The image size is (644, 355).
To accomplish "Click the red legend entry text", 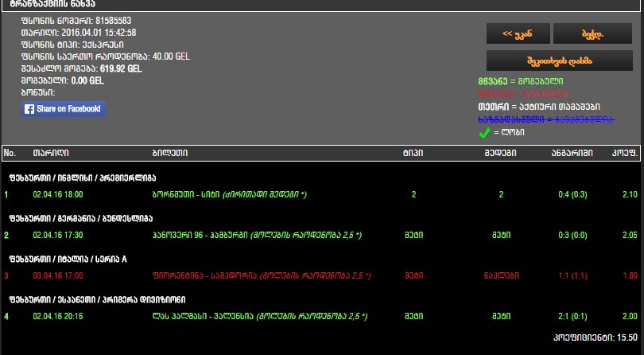I will point(523,94).
